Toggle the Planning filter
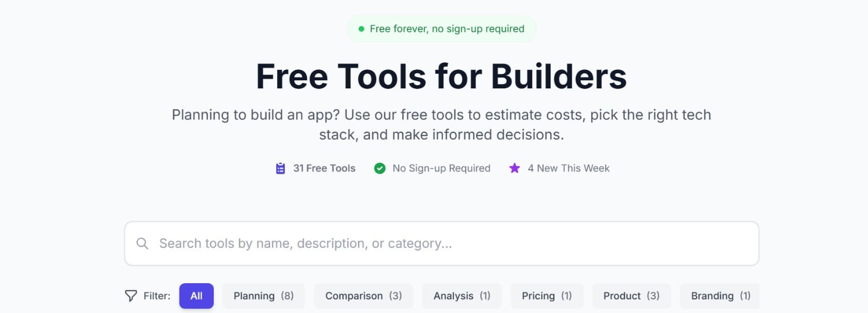The width and height of the screenshot is (868, 313). pos(264,296)
